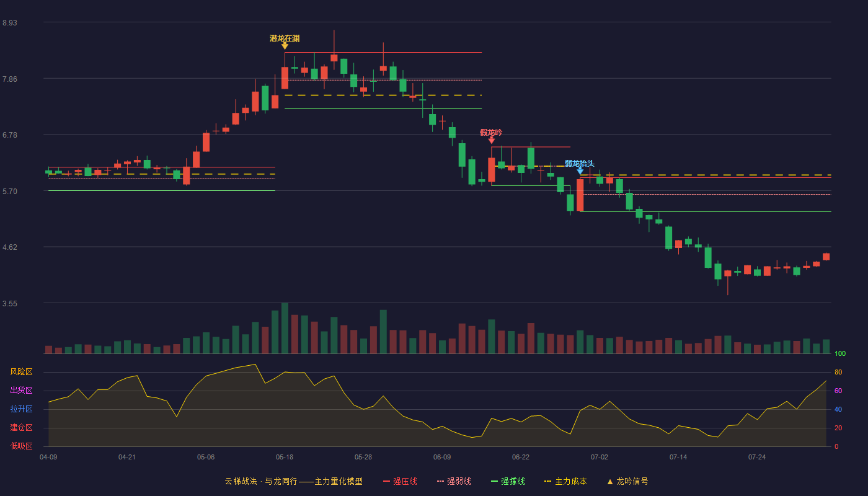Screen dimensions: 868x496
Task: Click the 05-18 date axis label
Action: (x=285, y=457)
